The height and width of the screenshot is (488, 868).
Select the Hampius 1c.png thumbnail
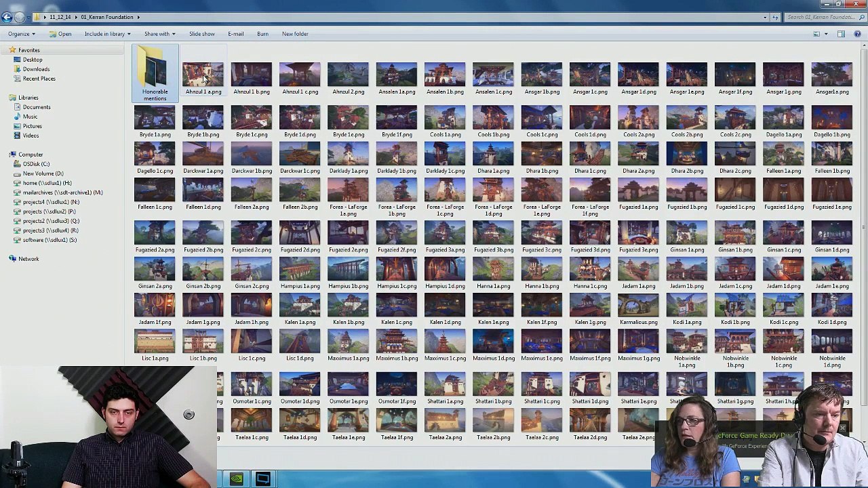(x=397, y=270)
